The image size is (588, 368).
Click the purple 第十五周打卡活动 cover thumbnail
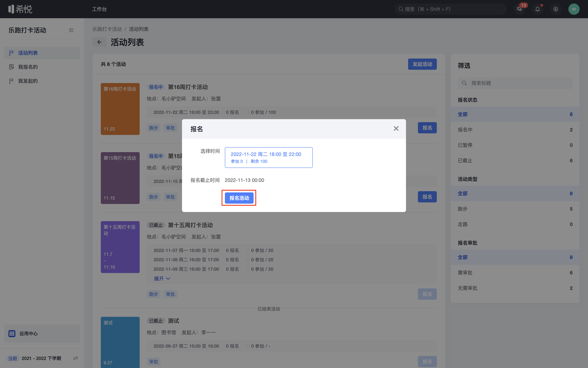(120, 247)
